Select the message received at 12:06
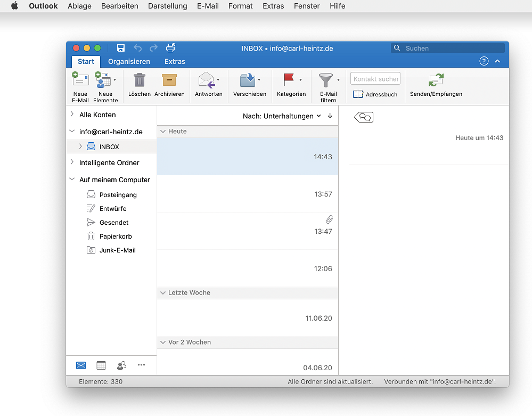Image resolution: width=532 pixels, height=416 pixels. coord(248,268)
